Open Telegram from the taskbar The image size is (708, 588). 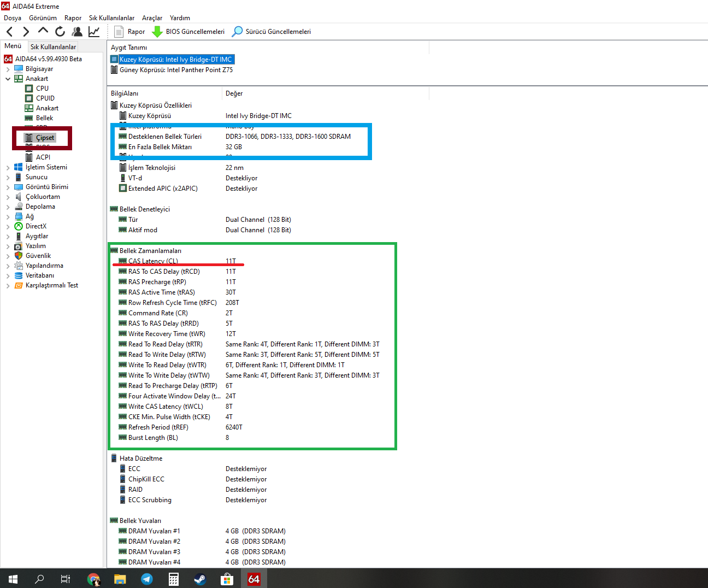[147, 579]
